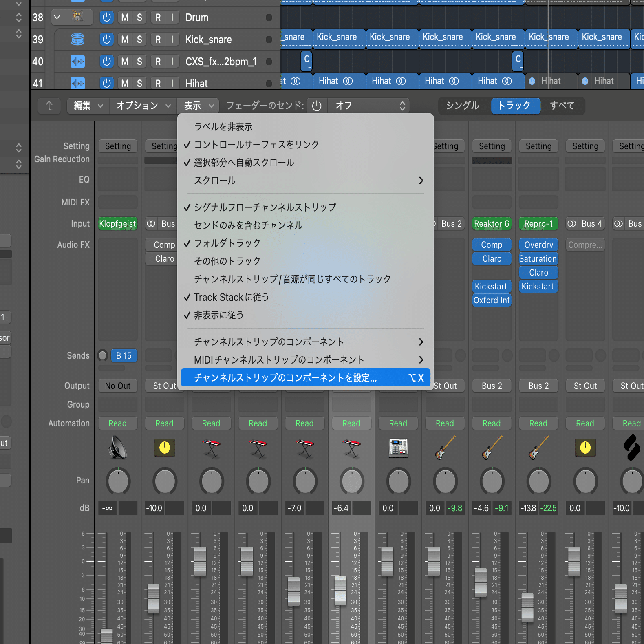Open the Repro-1 instrument slot
Viewport: 644px width, 644px height.
(x=538, y=223)
